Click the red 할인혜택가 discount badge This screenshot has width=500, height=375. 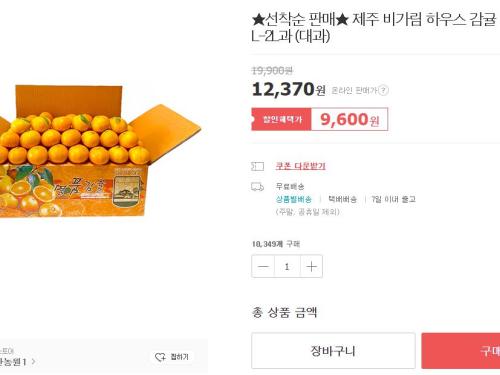point(282,119)
